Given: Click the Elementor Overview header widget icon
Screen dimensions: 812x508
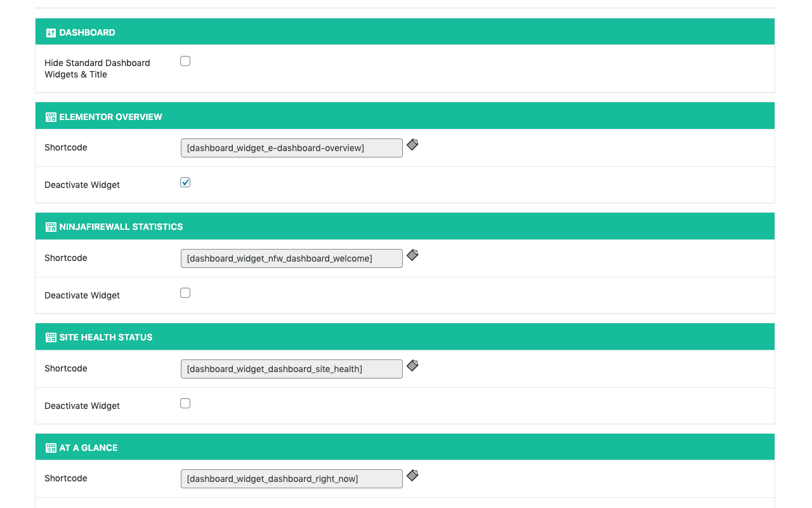Looking at the screenshot, I should tap(51, 117).
